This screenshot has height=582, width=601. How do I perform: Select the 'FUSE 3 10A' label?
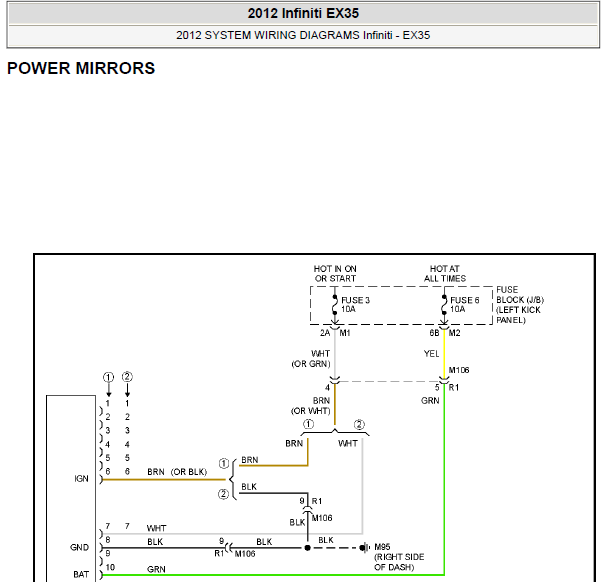(355, 304)
